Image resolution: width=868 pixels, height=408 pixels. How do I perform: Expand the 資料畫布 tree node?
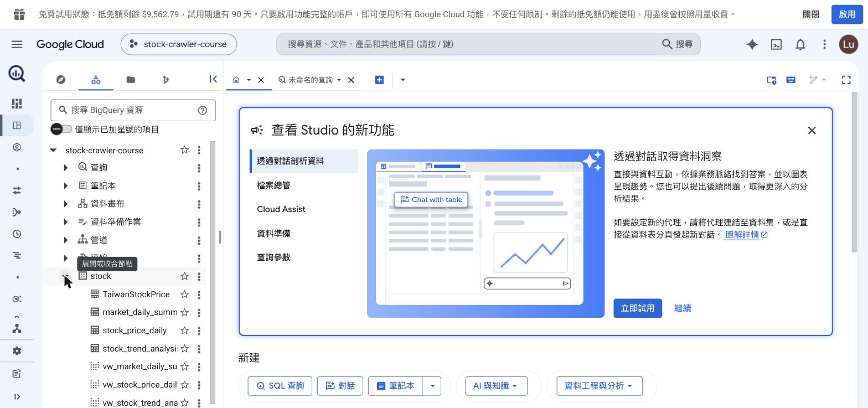tap(65, 204)
